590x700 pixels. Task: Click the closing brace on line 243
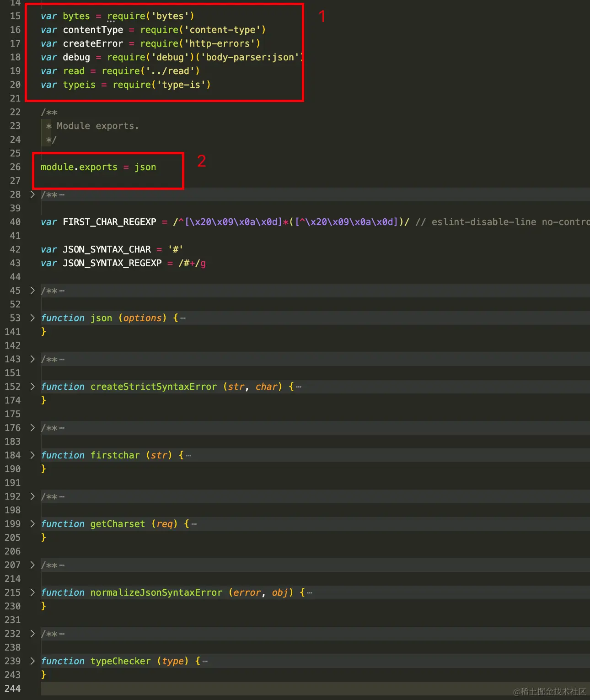[x=43, y=675]
